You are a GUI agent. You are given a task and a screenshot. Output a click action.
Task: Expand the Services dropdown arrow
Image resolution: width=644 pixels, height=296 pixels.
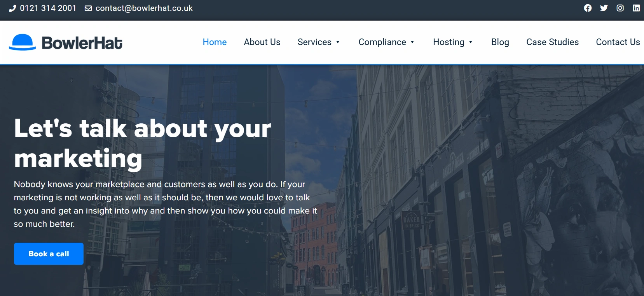338,42
